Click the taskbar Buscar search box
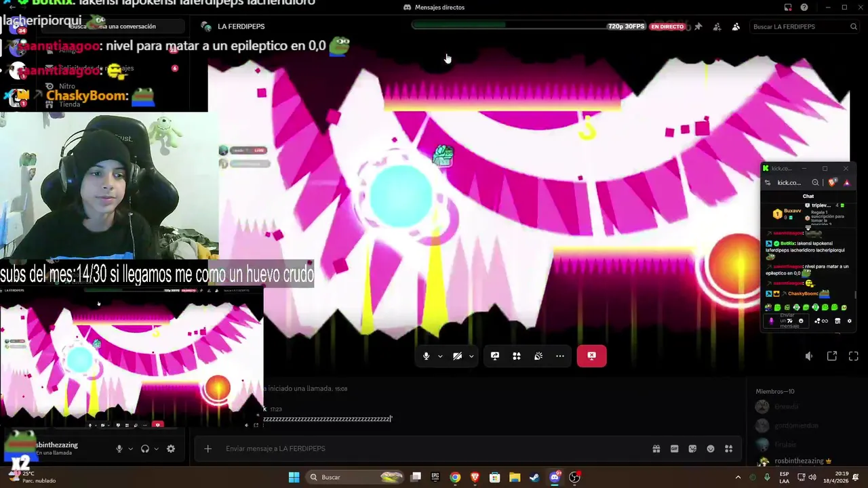 pos(355,477)
